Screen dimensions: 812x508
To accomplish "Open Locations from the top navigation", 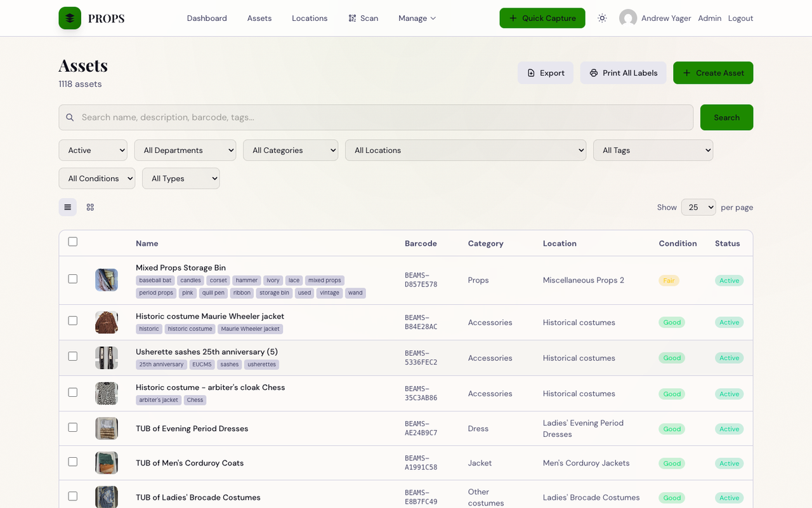I will (x=310, y=18).
